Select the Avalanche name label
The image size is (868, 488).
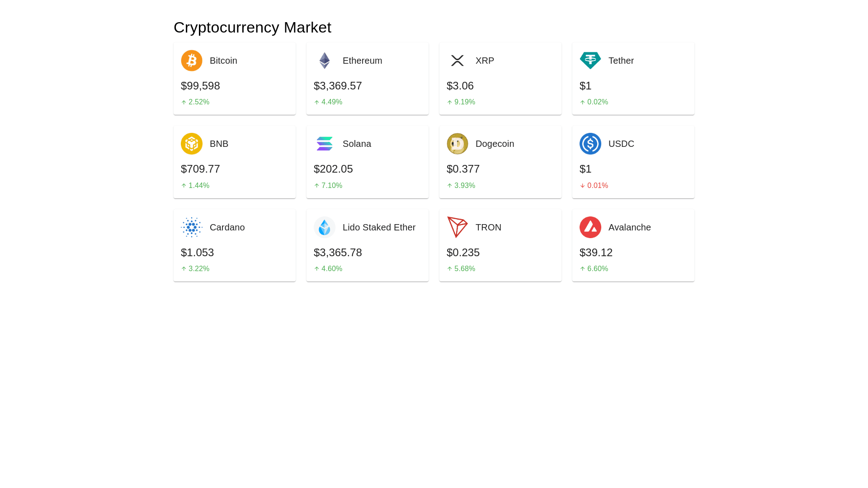(x=629, y=227)
